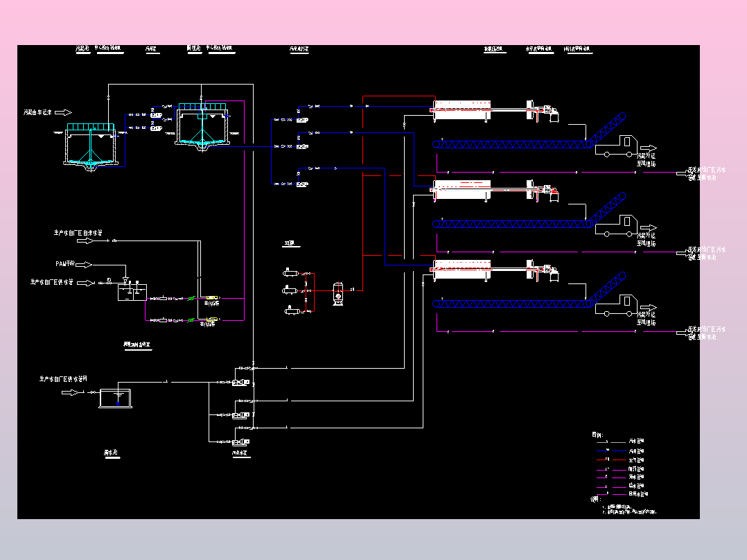Select the vertical air receiver vessel symbol
747x560 pixels.
(x=337, y=294)
